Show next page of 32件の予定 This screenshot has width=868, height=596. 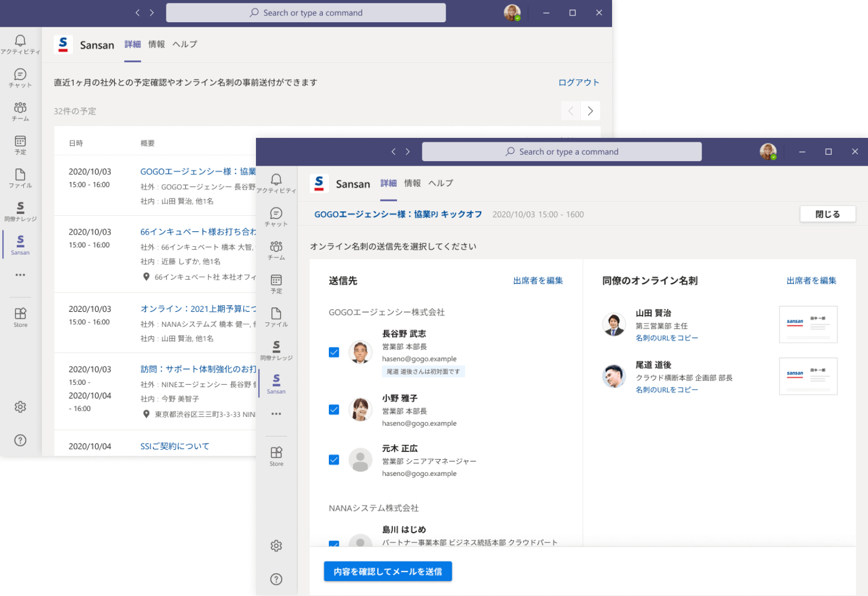pyautogui.click(x=590, y=111)
